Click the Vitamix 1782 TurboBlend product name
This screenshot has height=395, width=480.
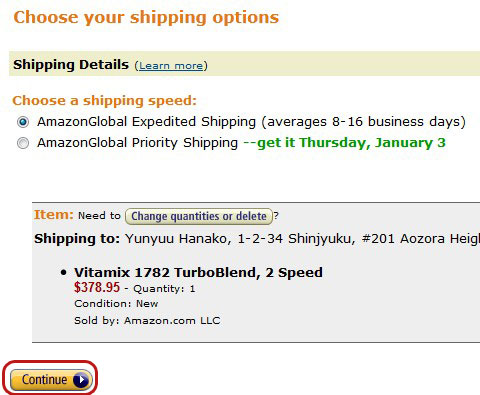pyautogui.click(x=198, y=273)
